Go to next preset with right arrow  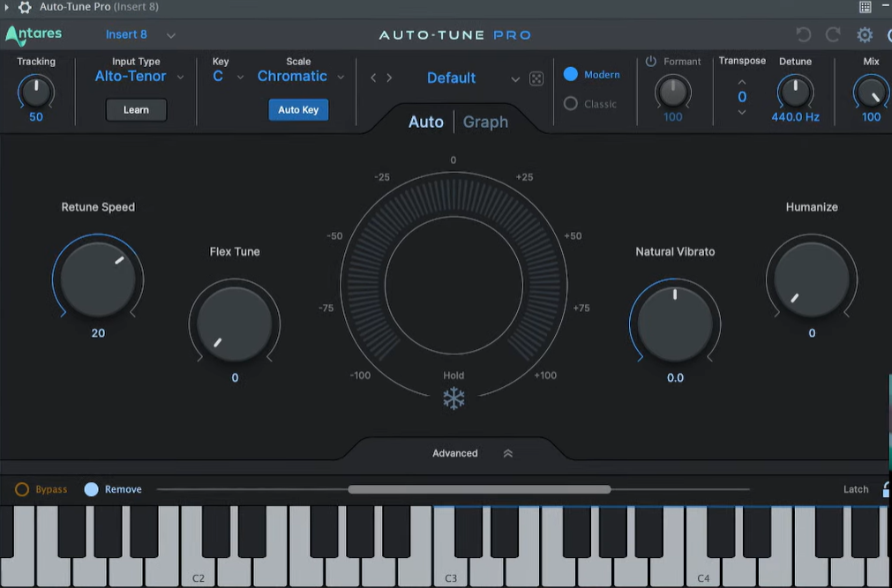pos(389,78)
